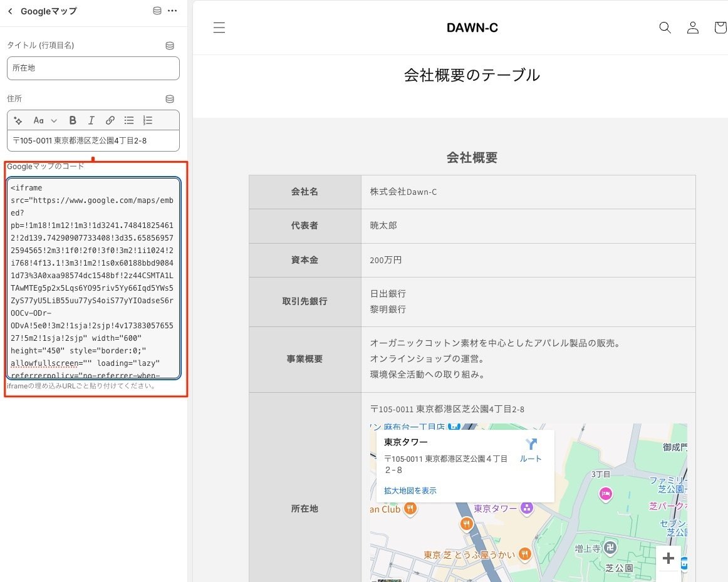Click the 会社概要 section heading
728x582 pixels.
coord(472,158)
